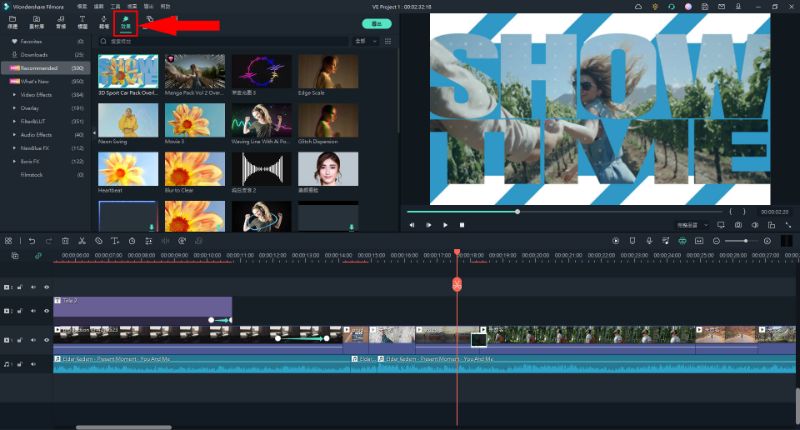Click the Redo icon in timeline toolbar
The height and width of the screenshot is (430, 800).
tap(48, 241)
